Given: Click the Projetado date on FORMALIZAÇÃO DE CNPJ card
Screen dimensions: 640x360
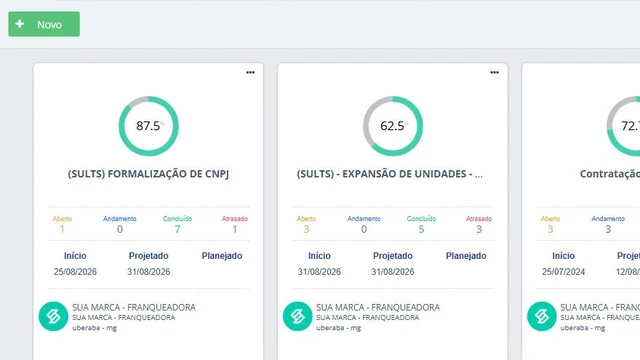Looking at the screenshot, I should click(x=149, y=272).
